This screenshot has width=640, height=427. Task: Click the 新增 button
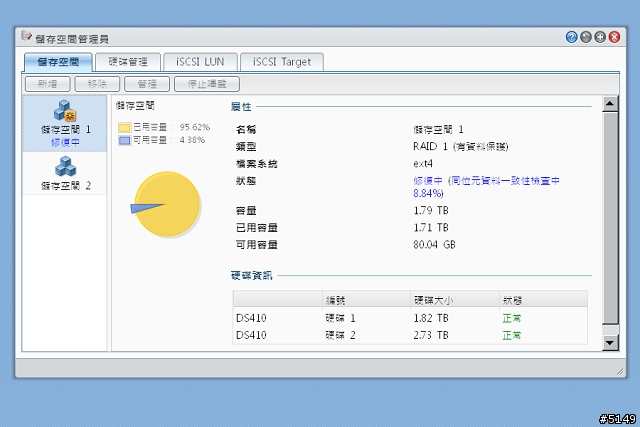pyautogui.click(x=48, y=84)
